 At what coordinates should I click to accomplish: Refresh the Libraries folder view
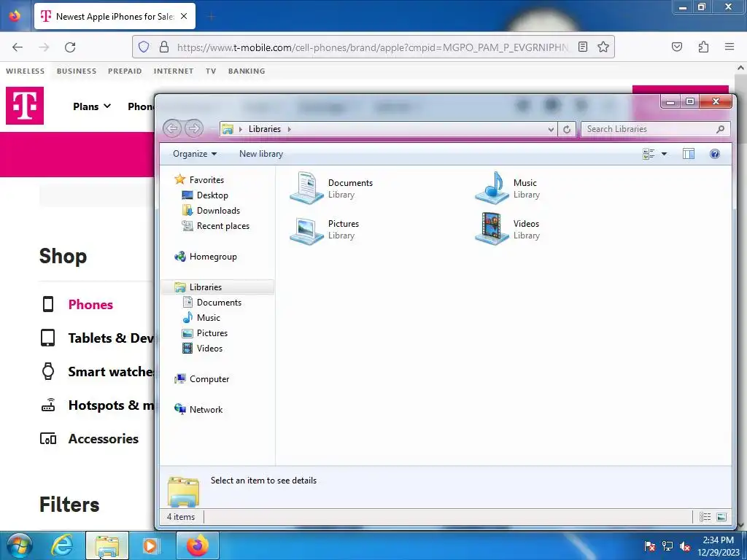click(566, 129)
